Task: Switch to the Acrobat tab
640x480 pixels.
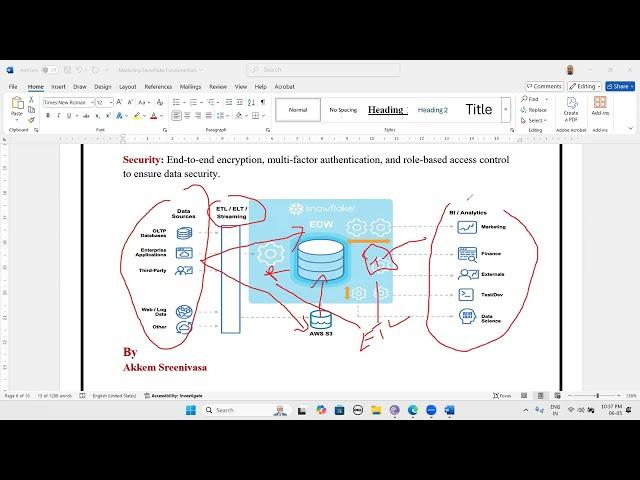Action: tap(284, 87)
